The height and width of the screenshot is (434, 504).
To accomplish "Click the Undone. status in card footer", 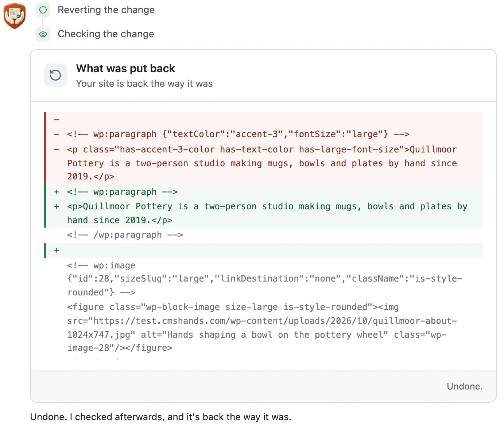I will point(465,387).
